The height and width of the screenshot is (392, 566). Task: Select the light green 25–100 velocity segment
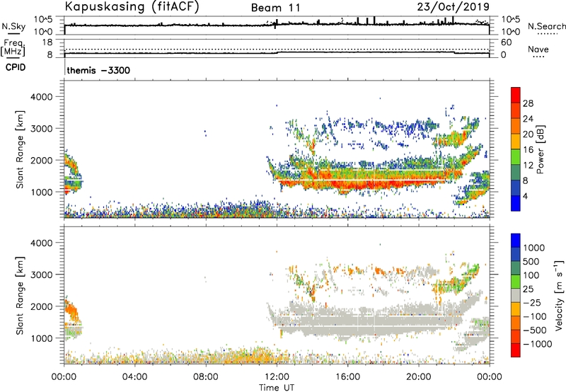pos(516,282)
